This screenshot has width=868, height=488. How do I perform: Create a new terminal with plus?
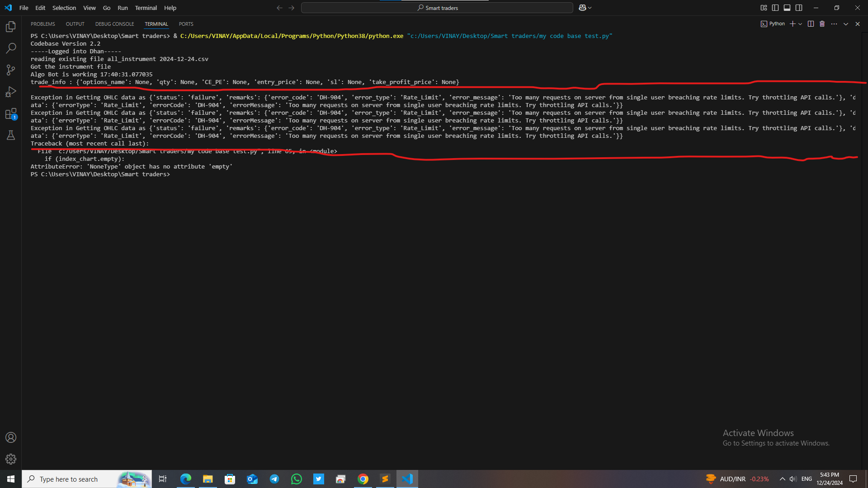793,24
